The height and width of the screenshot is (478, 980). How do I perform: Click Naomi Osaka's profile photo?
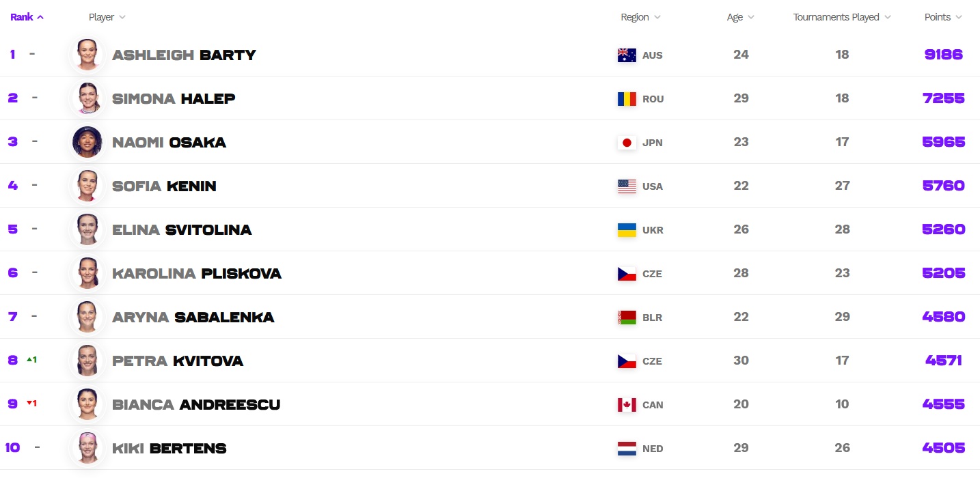(87, 143)
